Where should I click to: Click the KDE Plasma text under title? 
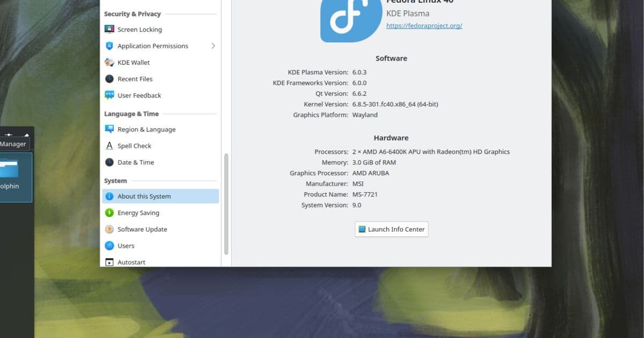408,13
